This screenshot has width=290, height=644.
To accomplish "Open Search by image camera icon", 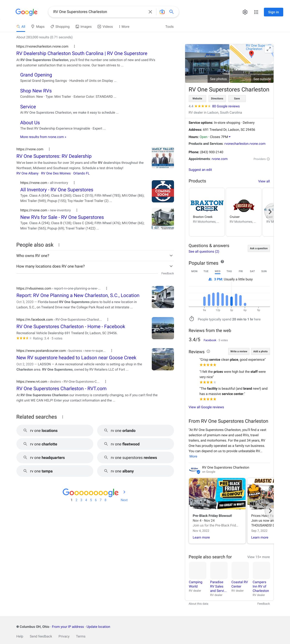I will click(162, 12).
